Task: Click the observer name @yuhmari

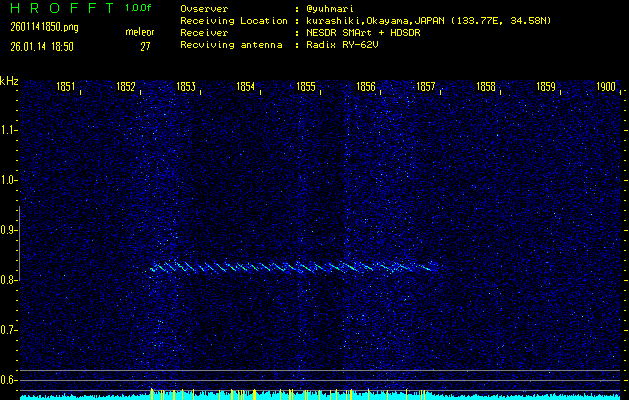Action: click(330, 9)
